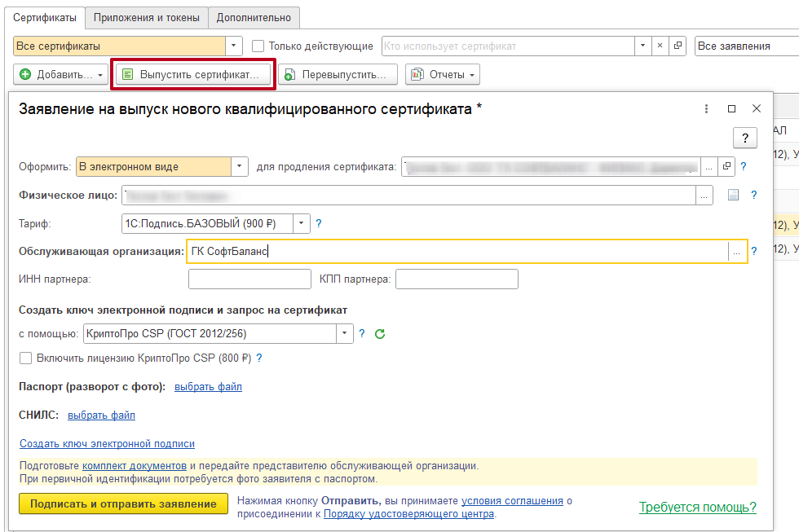This screenshot has width=799, height=532.
Task: Click the green refresh icon next to КриптоПро CSP
Action: [x=379, y=333]
